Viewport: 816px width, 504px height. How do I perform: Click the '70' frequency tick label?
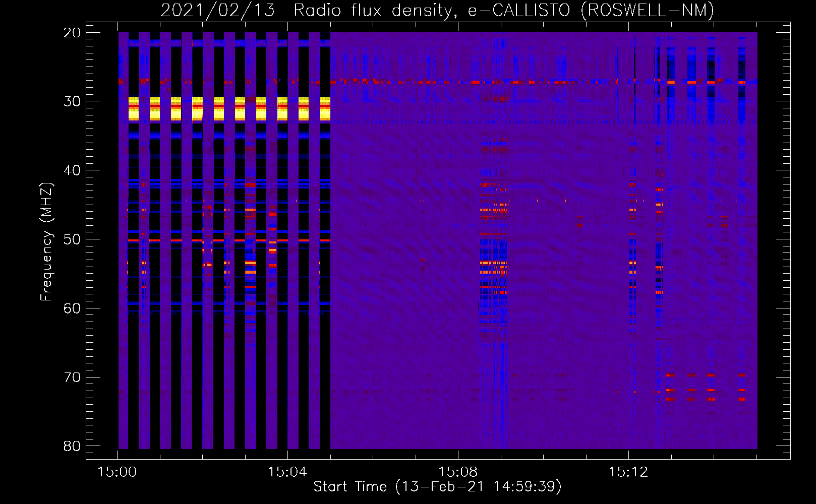click(73, 377)
